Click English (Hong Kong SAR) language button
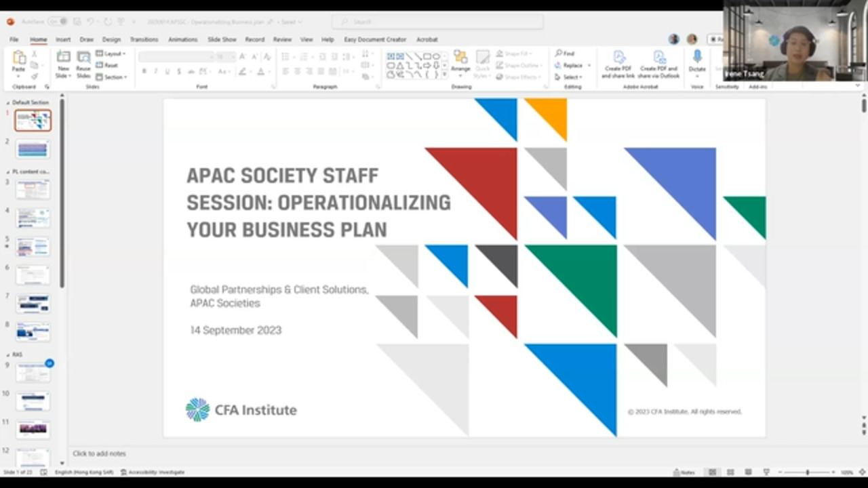Viewport: 868px width, 488px height. [84, 472]
